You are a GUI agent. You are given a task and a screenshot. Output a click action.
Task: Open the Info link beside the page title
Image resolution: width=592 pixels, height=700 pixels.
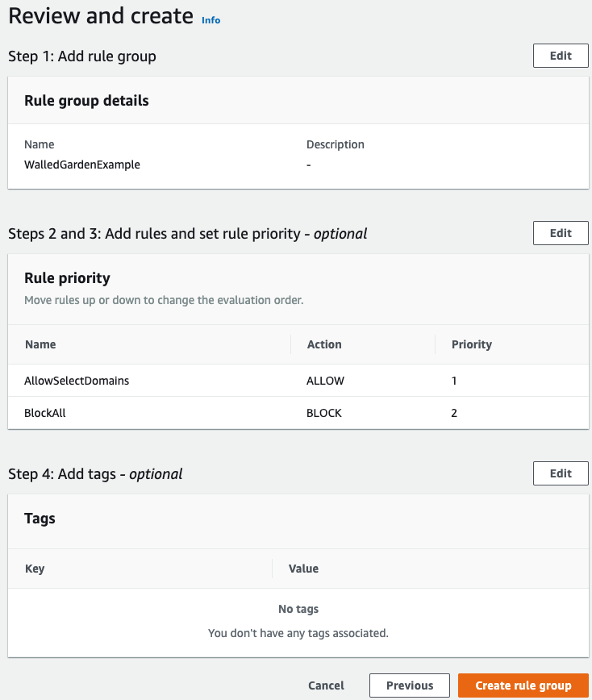(x=211, y=20)
